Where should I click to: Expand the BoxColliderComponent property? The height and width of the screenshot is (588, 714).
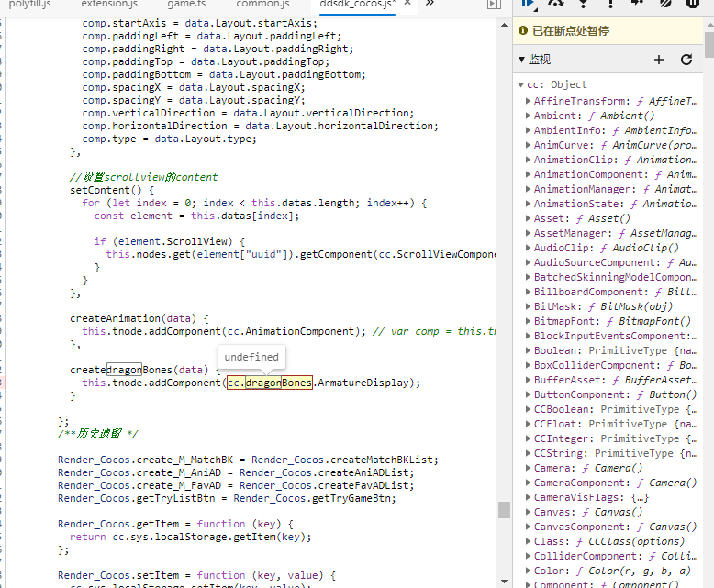528,365
